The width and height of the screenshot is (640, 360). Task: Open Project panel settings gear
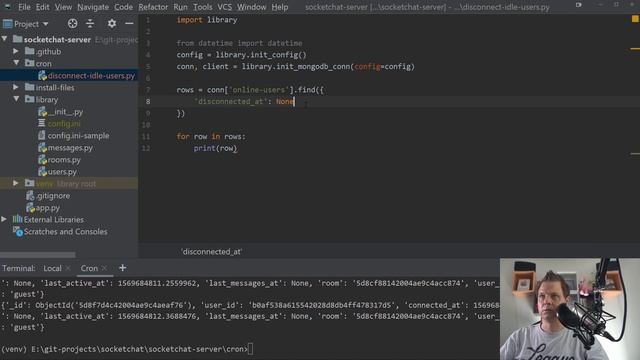[111, 24]
